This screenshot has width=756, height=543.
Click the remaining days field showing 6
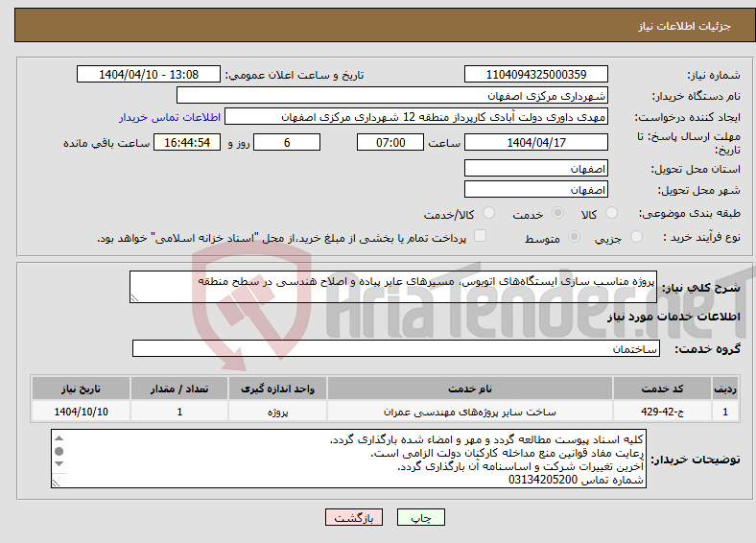pos(287,142)
